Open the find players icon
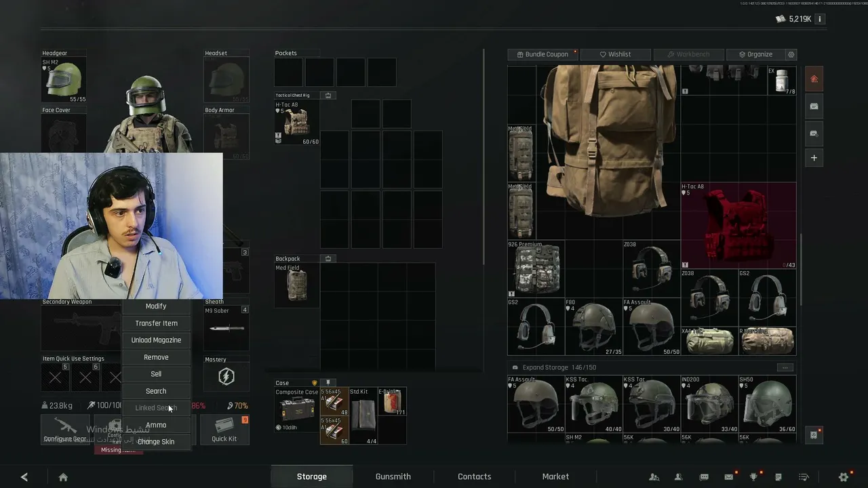The width and height of the screenshot is (868, 488). [x=654, y=477]
